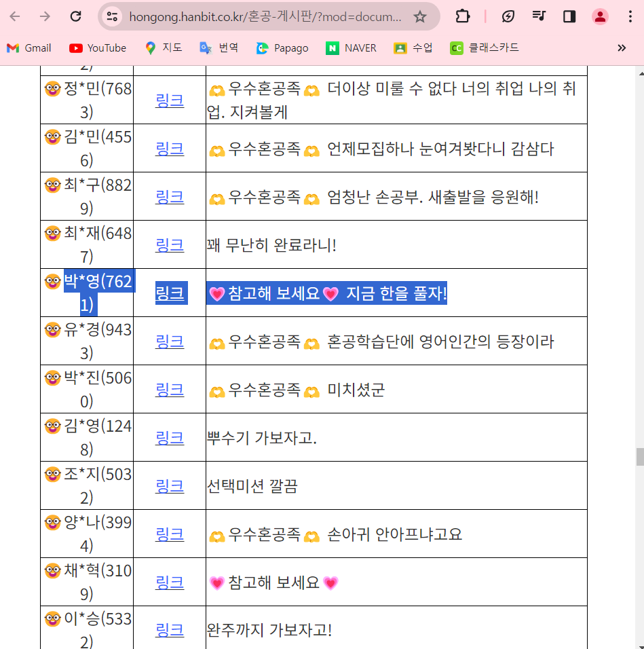Click comment '언제모집하나 눈여겨봤다니 감삼다'
This screenshot has width=644, height=649.
[440, 149]
